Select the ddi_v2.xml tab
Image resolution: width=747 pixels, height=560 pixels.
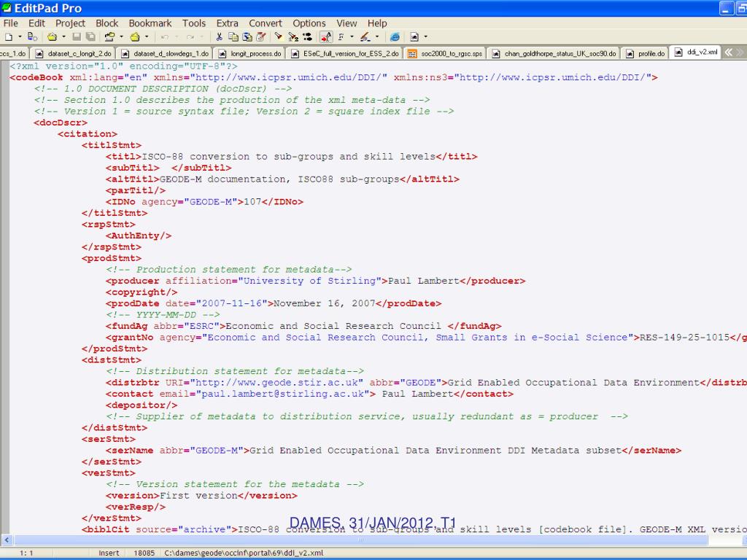click(695, 52)
